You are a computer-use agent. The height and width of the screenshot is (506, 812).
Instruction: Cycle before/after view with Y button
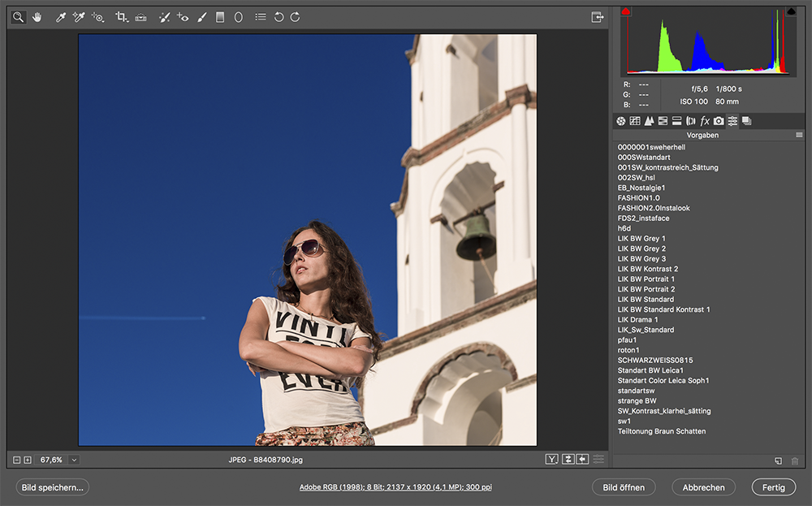coord(552,460)
